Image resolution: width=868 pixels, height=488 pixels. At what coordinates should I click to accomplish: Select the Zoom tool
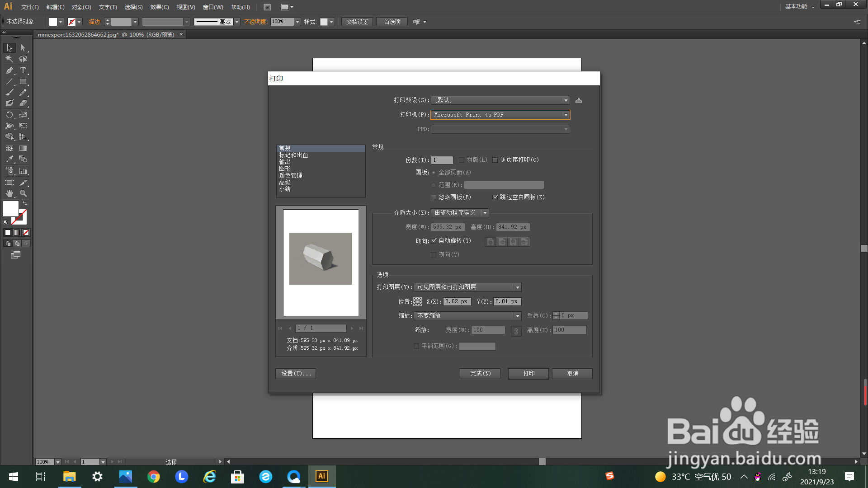[23, 193]
